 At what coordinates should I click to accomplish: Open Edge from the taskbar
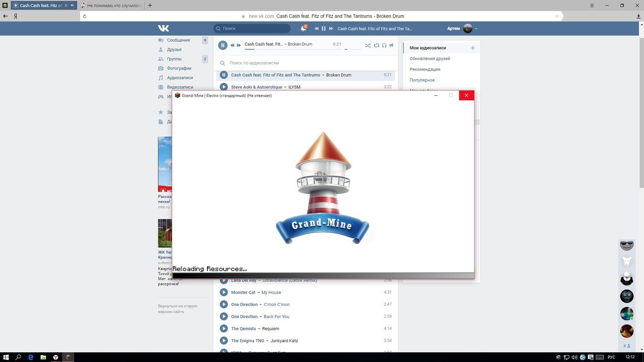[x=31, y=357]
